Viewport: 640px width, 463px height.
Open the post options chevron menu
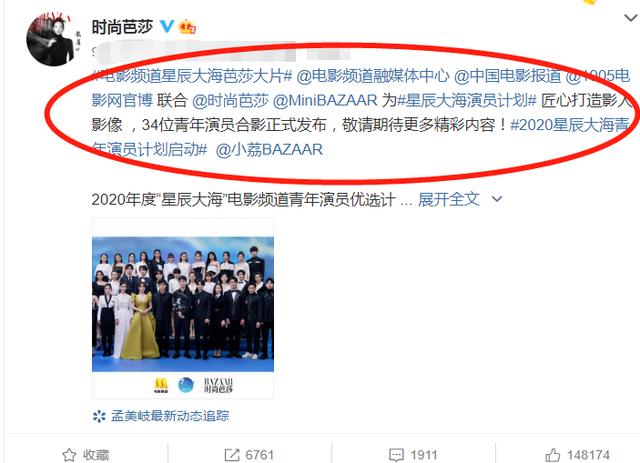click(x=631, y=18)
